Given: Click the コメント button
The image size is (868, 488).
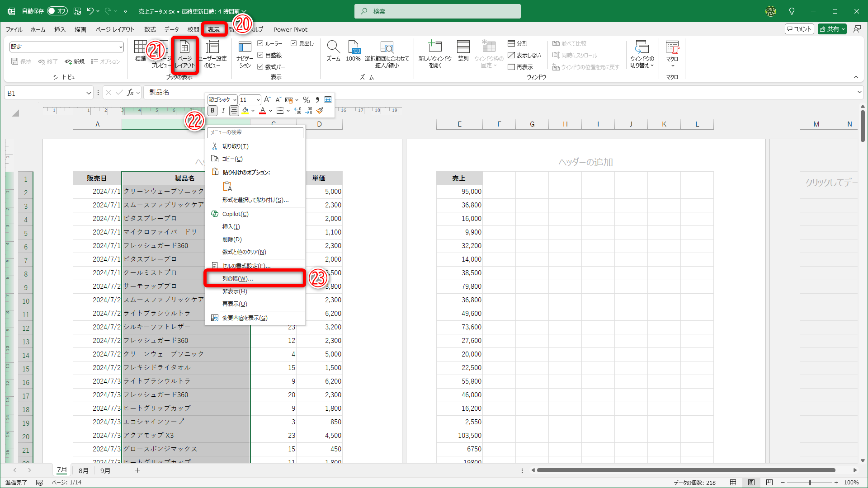Looking at the screenshot, I should 799,28.
